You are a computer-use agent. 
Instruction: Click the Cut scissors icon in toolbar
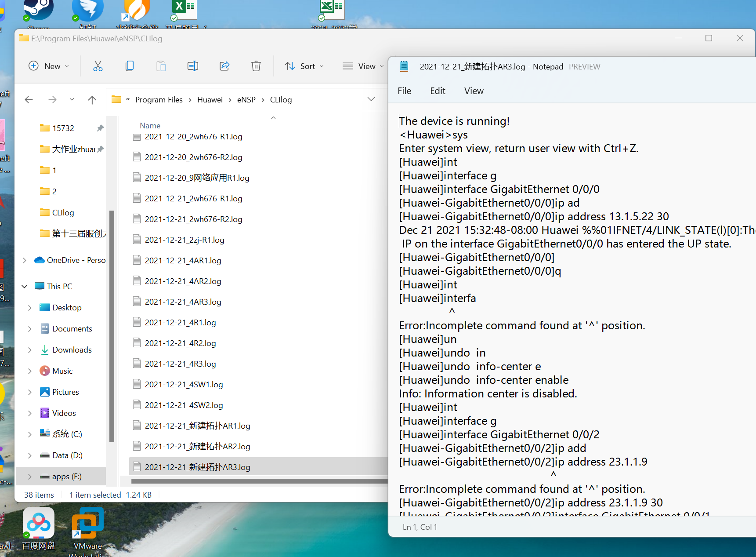[x=98, y=66]
